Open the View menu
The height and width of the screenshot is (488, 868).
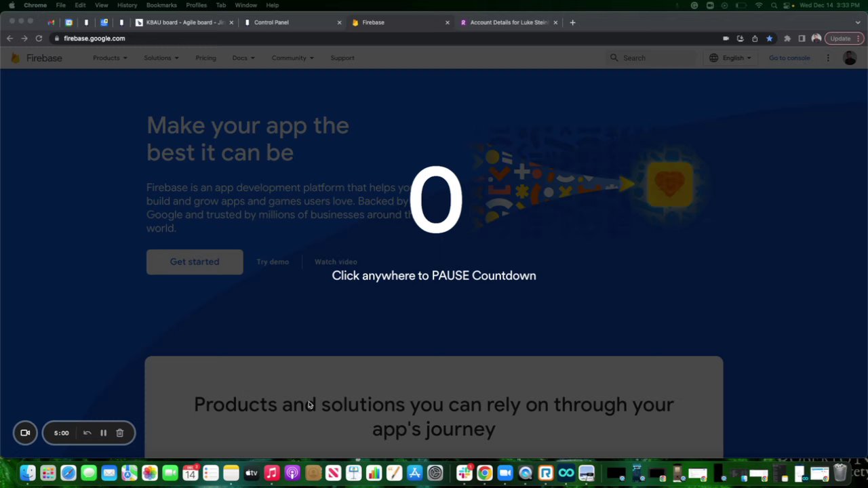[x=101, y=5]
